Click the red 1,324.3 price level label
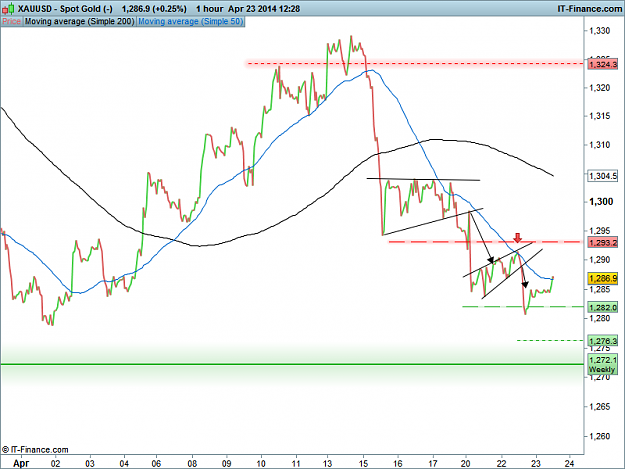Screen dimensions: 625x469 603,64
